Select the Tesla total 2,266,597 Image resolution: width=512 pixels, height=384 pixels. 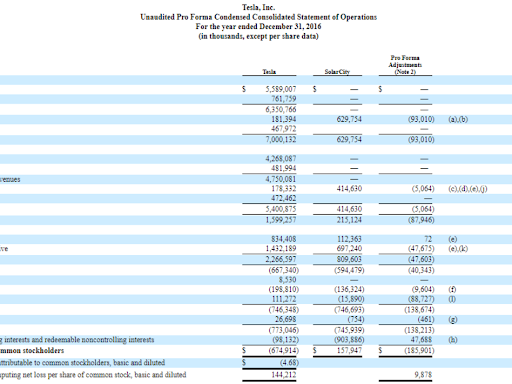[x=281, y=259]
